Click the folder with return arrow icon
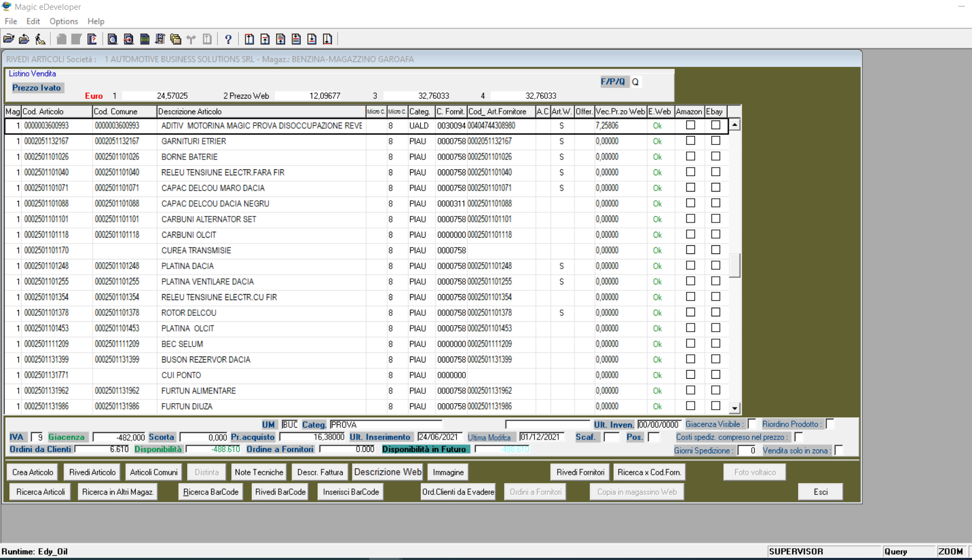Image resolution: width=972 pixels, height=560 pixels. pos(24,39)
